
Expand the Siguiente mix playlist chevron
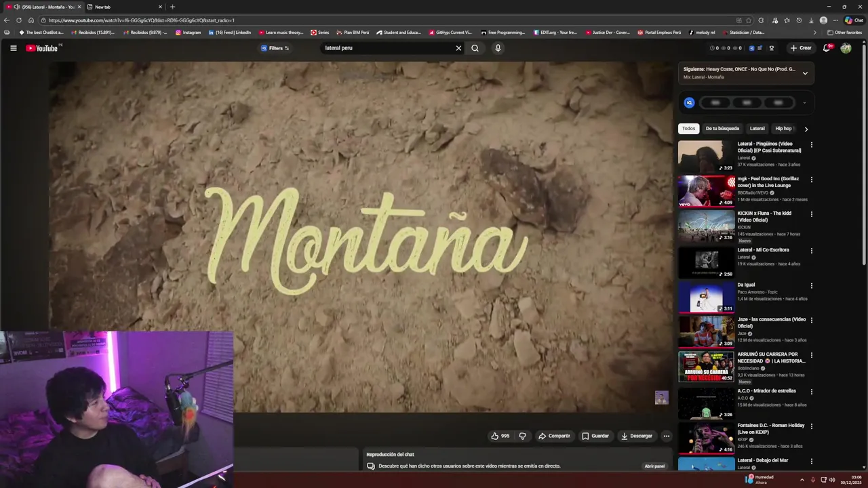click(x=805, y=73)
